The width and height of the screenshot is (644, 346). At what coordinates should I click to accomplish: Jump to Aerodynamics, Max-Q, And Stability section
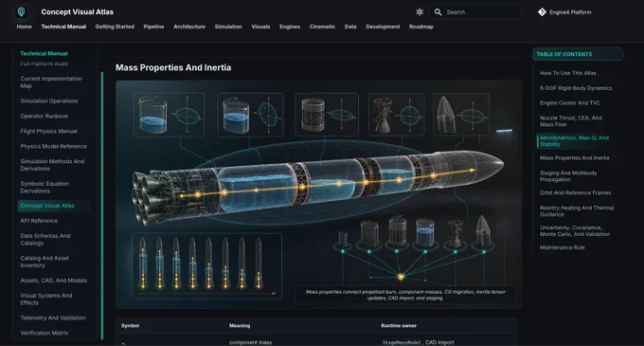[x=574, y=141]
